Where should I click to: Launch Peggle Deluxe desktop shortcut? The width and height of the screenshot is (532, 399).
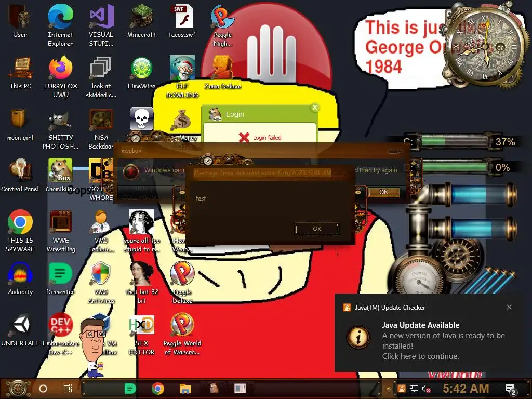click(x=182, y=282)
